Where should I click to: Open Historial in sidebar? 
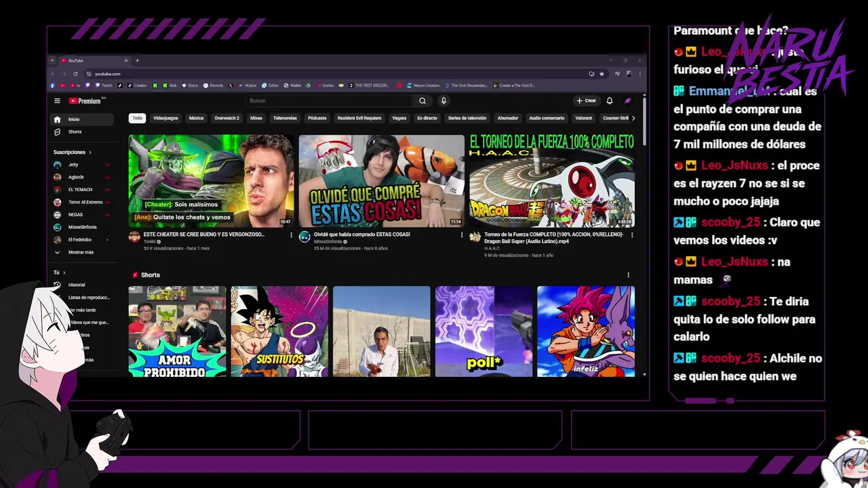coord(82,285)
